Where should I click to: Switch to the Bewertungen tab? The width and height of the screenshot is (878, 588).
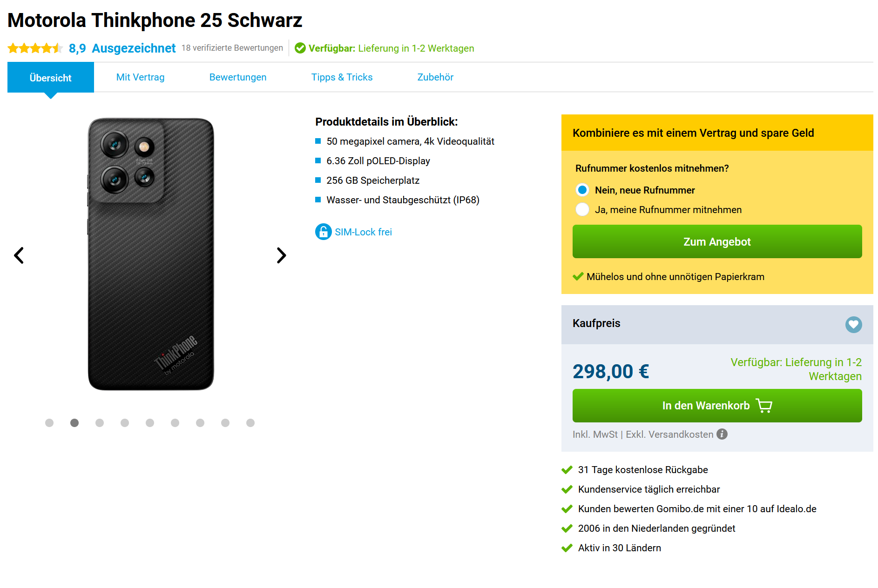238,77
